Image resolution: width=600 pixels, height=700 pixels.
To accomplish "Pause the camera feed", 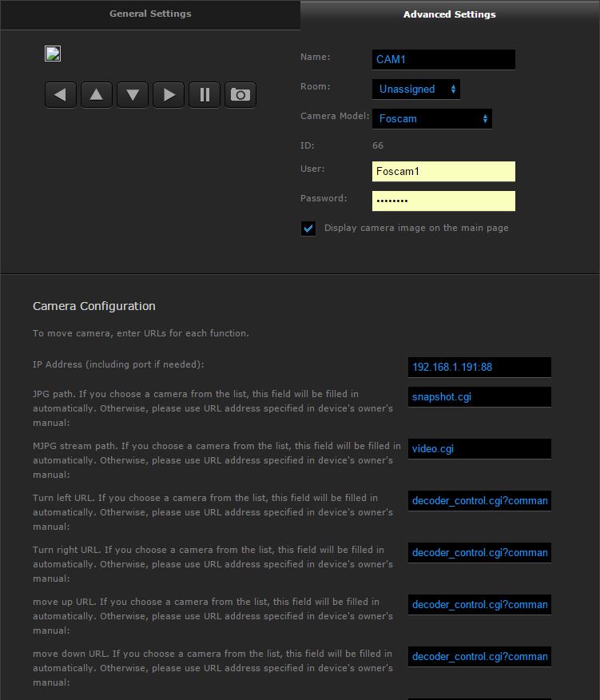I will [205, 95].
